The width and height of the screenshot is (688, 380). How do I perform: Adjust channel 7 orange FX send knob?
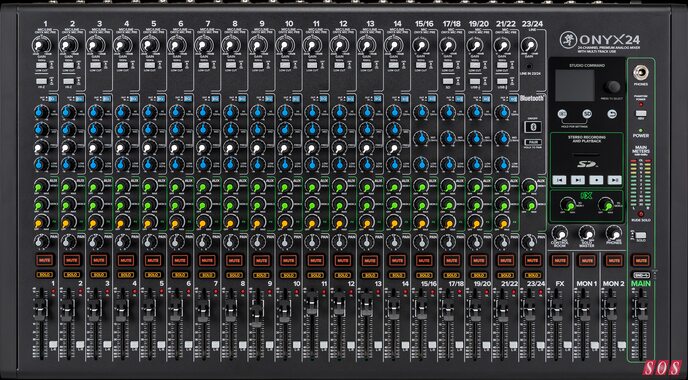point(204,223)
